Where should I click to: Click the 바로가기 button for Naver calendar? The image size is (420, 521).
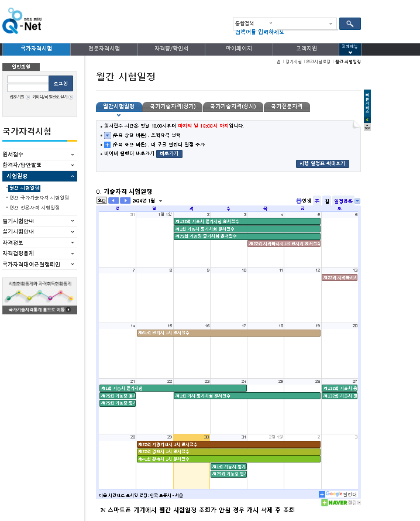[x=169, y=153]
